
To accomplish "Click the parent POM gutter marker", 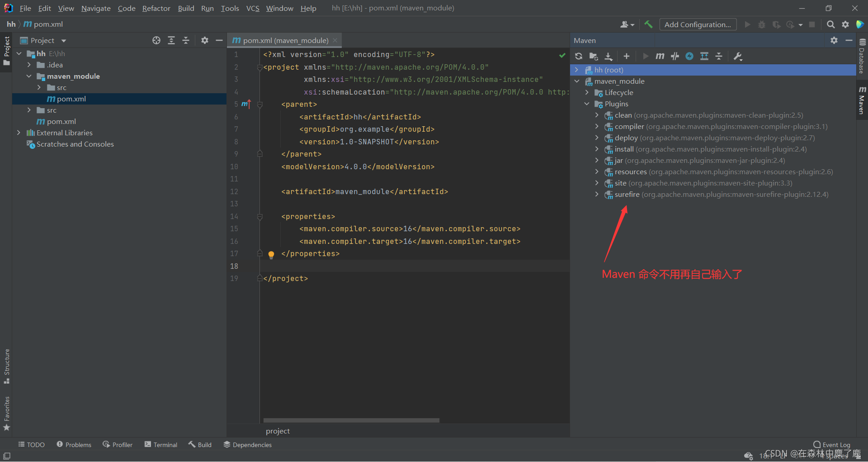I will click(246, 104).
